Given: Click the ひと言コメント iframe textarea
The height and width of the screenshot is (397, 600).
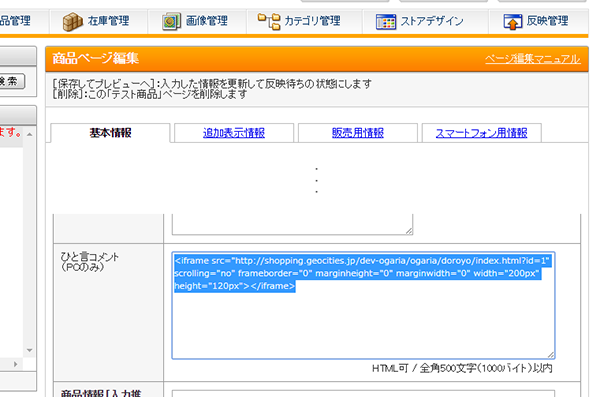Looking at the screenshot, I should pyautogui.click(x=363, y=306).
